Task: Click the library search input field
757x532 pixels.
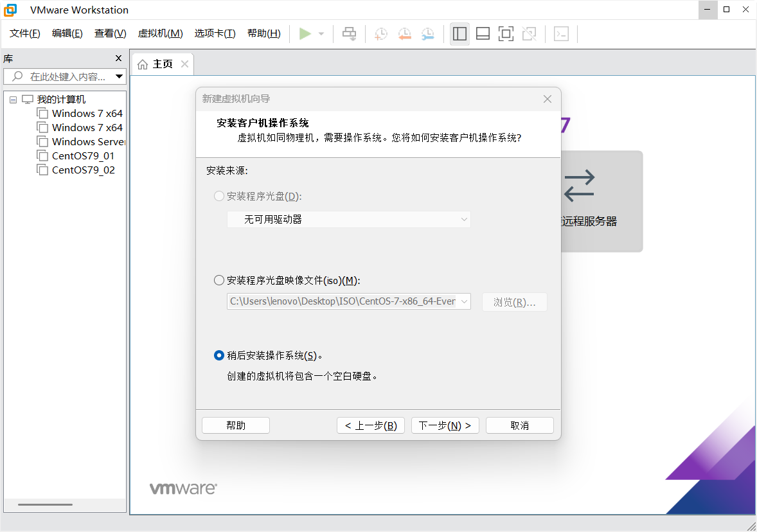Action: click(65, 76)
